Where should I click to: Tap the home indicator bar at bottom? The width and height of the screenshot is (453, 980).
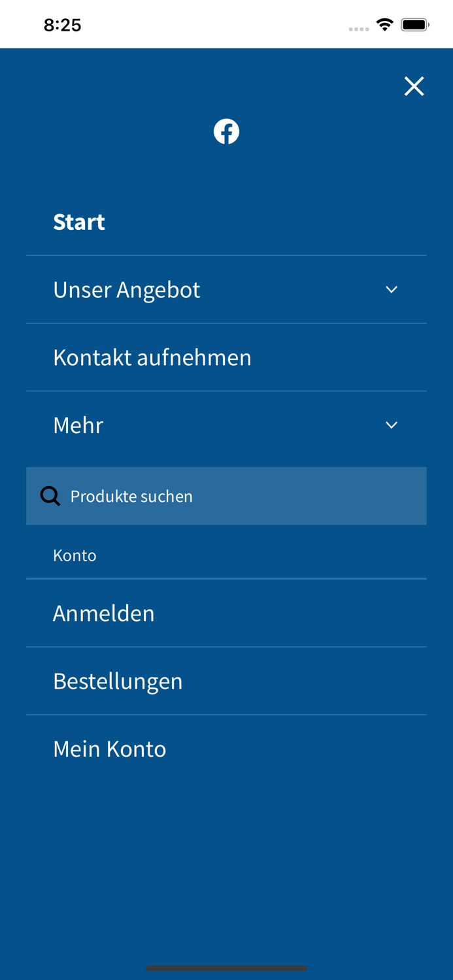(226, 968)
